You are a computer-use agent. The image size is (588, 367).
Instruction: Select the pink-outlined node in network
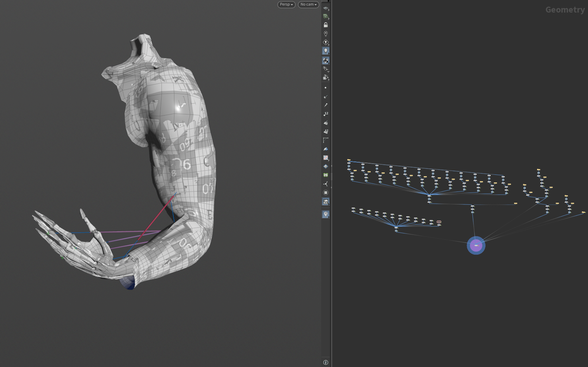[x=439, y=222]
